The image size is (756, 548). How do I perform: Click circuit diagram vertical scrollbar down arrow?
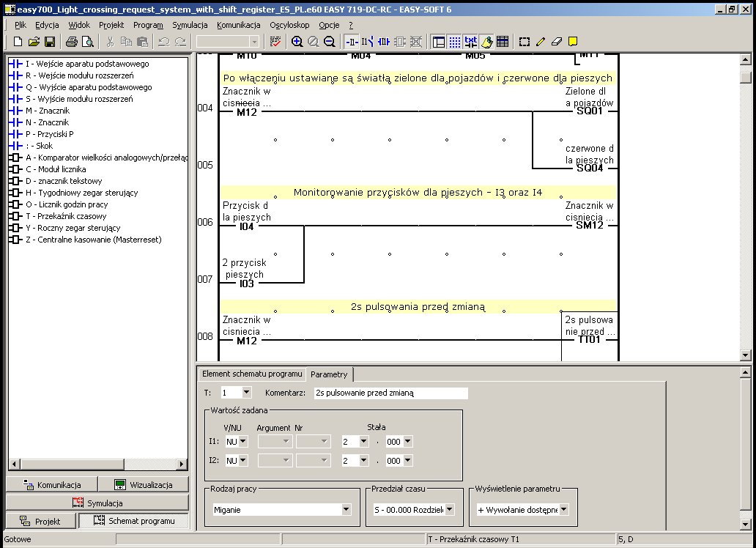(x=746, y=355)
